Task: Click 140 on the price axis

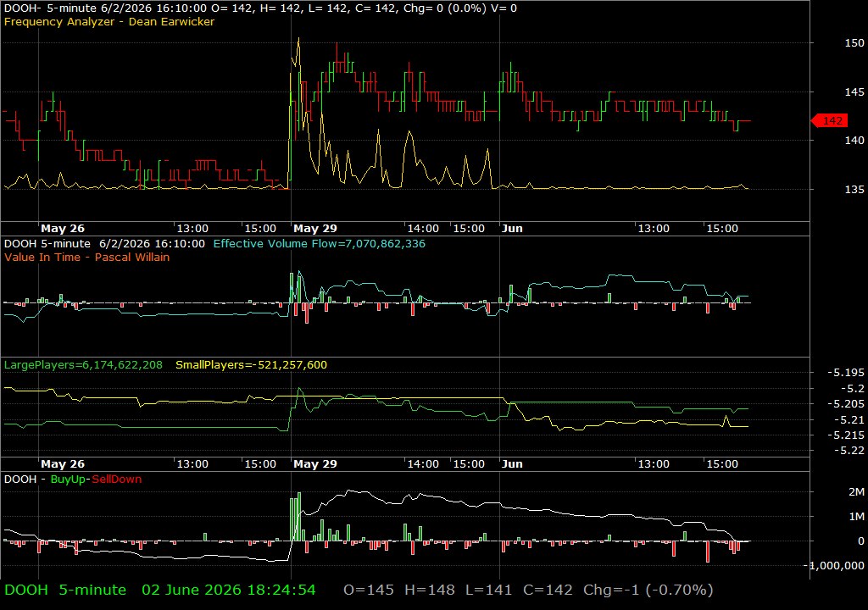Action: pos(854,140)
